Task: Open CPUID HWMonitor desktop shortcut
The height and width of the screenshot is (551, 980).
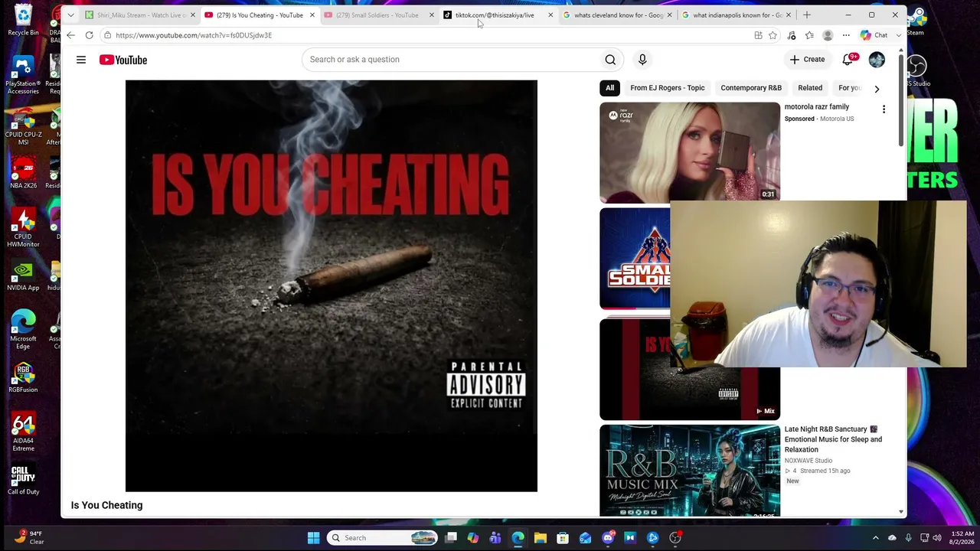Action: (x=23, y=227)
